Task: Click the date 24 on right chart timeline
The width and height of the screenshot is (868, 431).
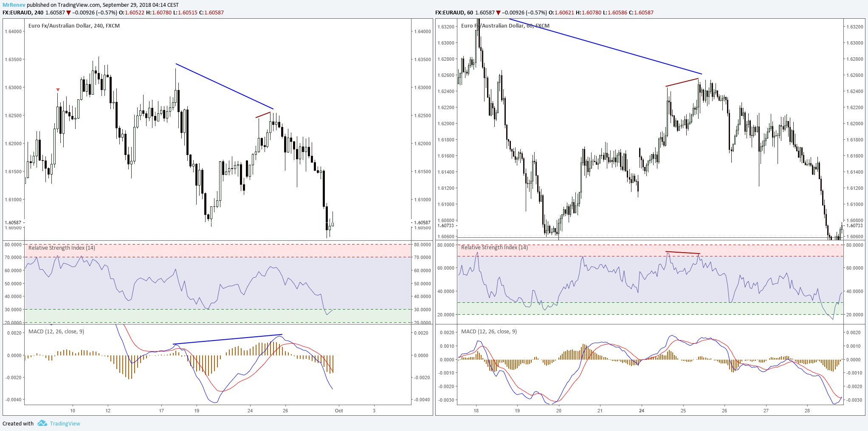Action: [642, 411]
